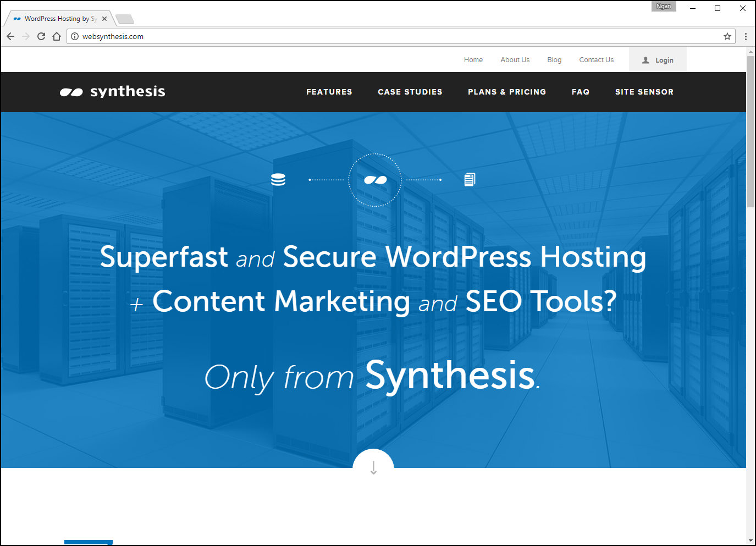Open the Case Studies menu item

tap(410, 92)
